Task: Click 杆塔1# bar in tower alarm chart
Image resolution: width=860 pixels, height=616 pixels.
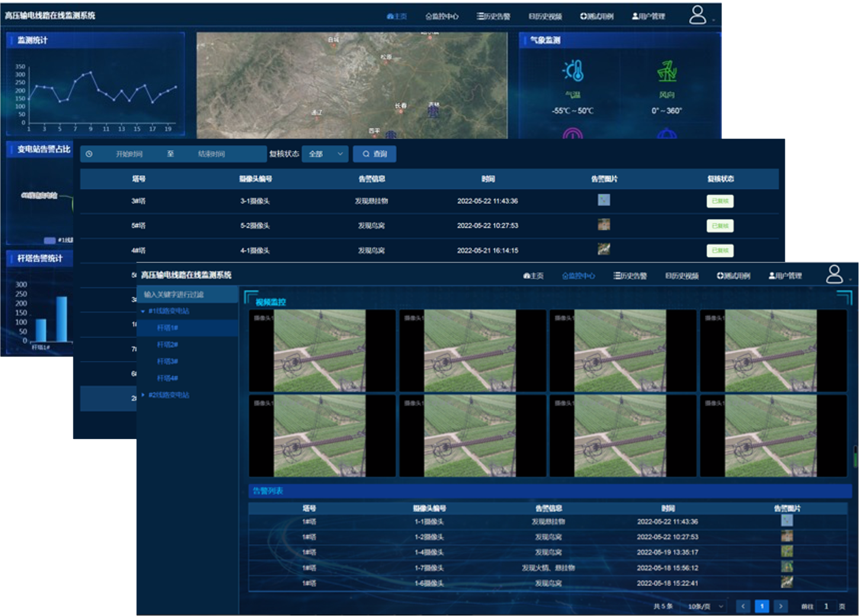Action: [x=41, y=330]
